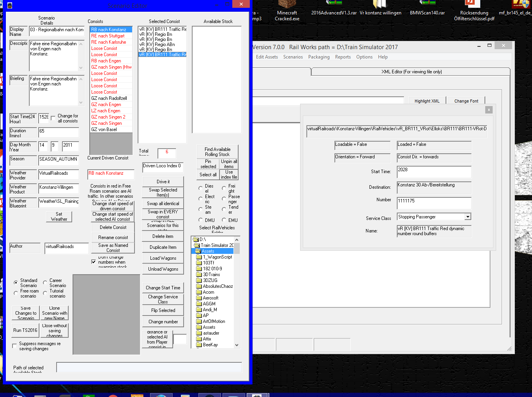Select 'RE nach Stuttgart' in Consists list
The width and height of the screenshot is (532, 397).
pyautogui.click(x=111, y=36)
